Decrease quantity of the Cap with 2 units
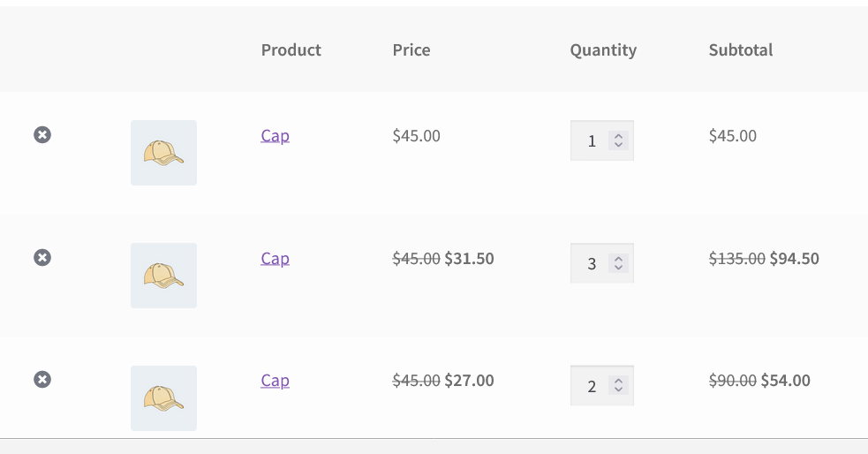 click(618, 390)
